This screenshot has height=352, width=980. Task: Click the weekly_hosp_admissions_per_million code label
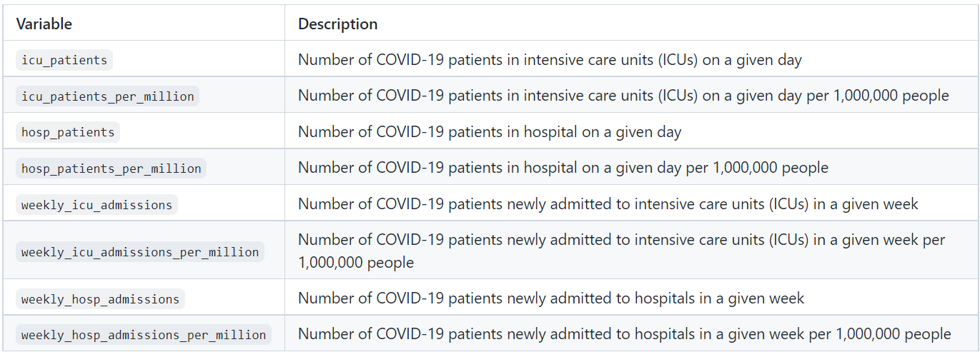point(144,335)
